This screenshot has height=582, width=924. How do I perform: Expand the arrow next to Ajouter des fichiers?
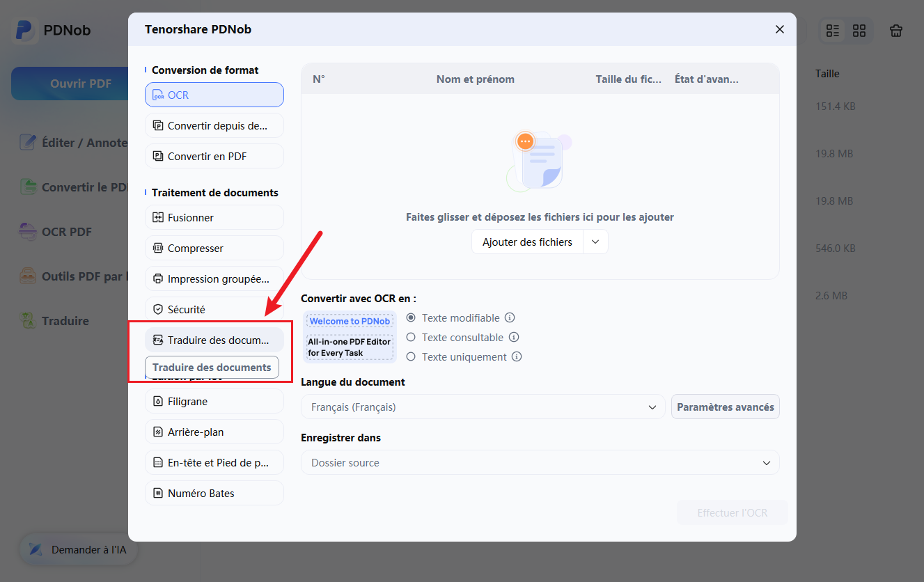595,242
